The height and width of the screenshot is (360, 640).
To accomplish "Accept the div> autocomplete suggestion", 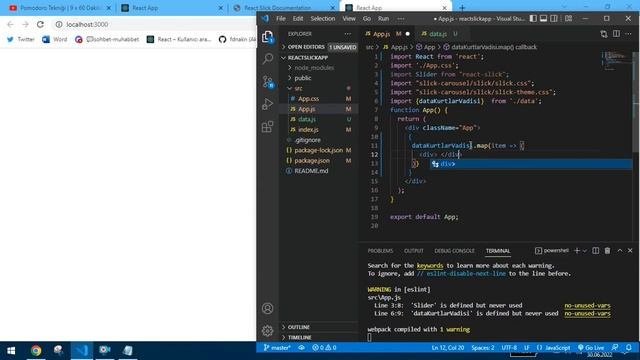I will (531, 164).
